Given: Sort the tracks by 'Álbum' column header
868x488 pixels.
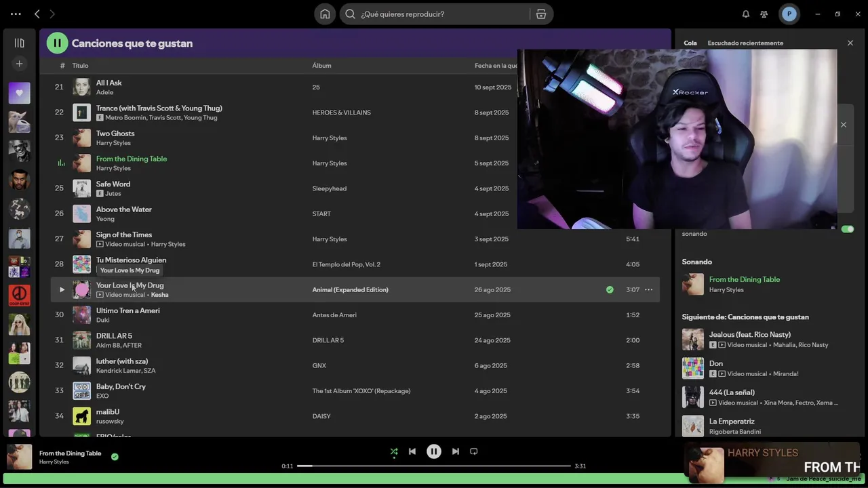Looking at the screenshot, I should click(321, 66).
